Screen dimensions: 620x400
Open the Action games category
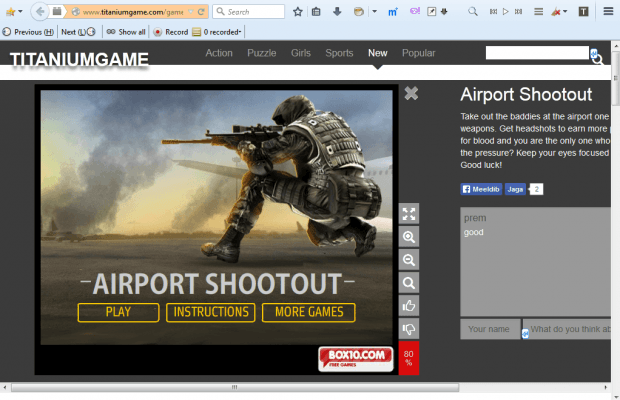pos(219,53)
